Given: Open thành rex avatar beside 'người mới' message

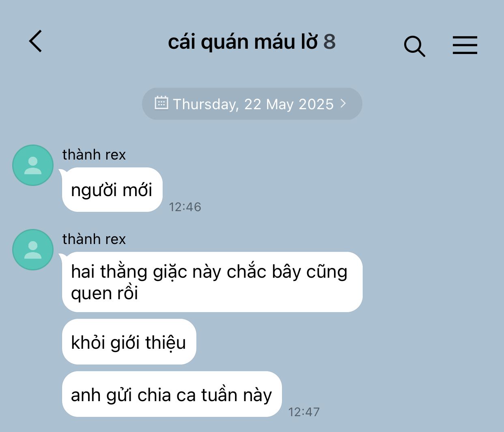Looking at the screenshot, I should click(x=33, y=165).
